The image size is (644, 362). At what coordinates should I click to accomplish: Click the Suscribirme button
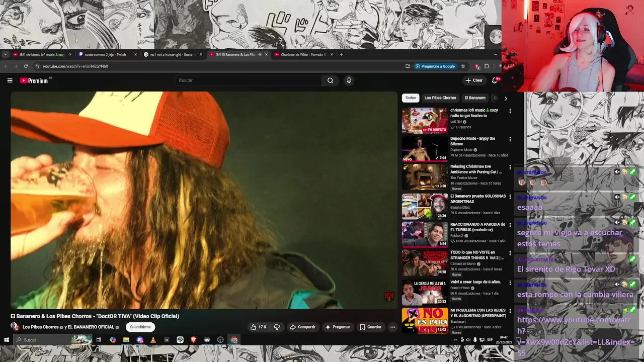140,327
